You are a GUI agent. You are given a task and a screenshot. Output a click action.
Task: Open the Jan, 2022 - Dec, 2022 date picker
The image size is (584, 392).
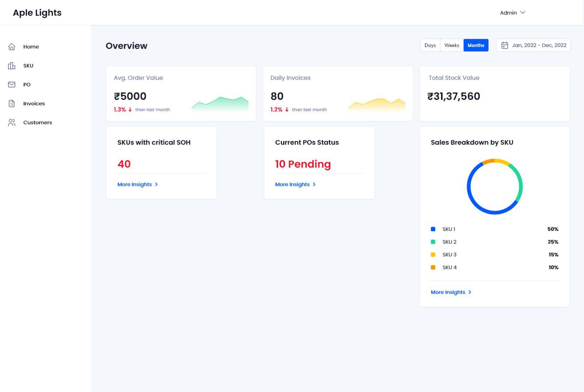(x=539, y=45)
